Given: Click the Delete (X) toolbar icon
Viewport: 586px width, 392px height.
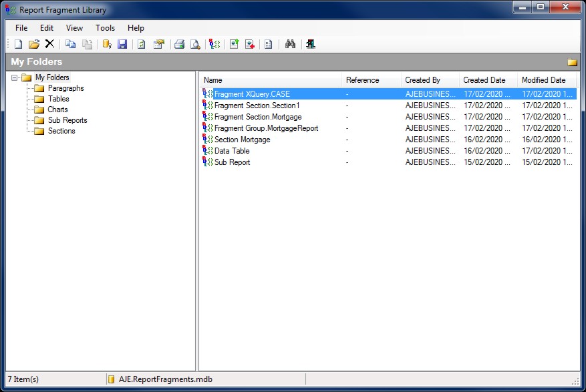Looking at the screenshot, I should tap(49, 44).
